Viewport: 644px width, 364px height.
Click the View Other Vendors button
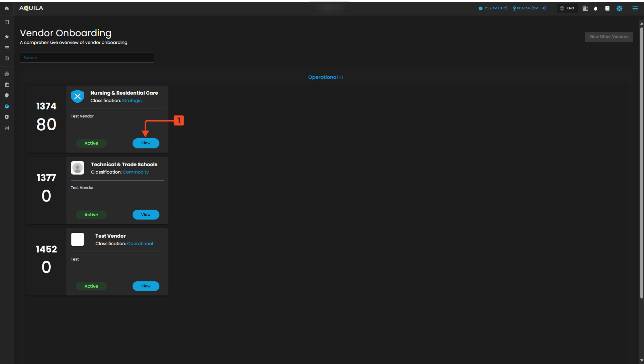(608, 37)
